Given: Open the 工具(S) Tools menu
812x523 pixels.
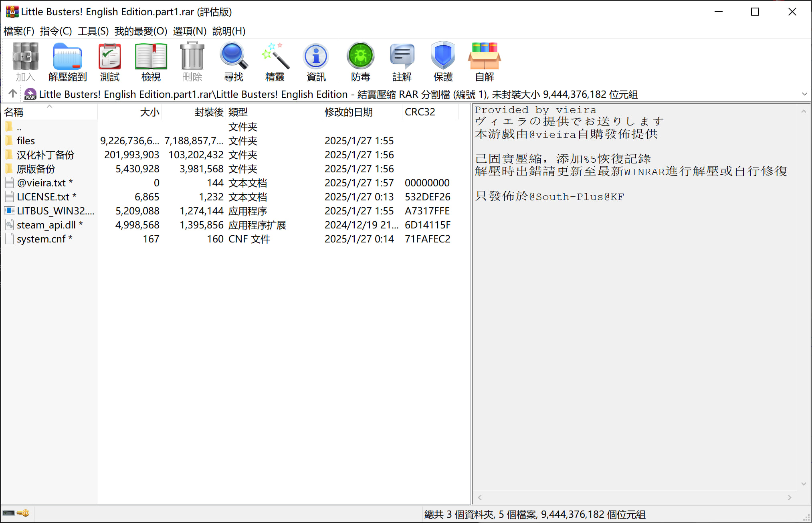Looking at the screenshot, I should coord(93,31).
